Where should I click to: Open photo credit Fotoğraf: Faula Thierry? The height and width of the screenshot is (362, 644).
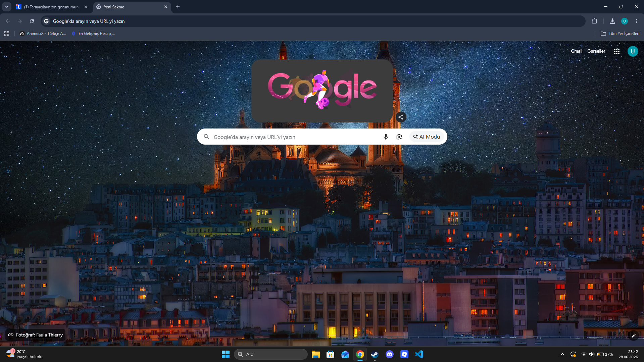coord(36,335)
